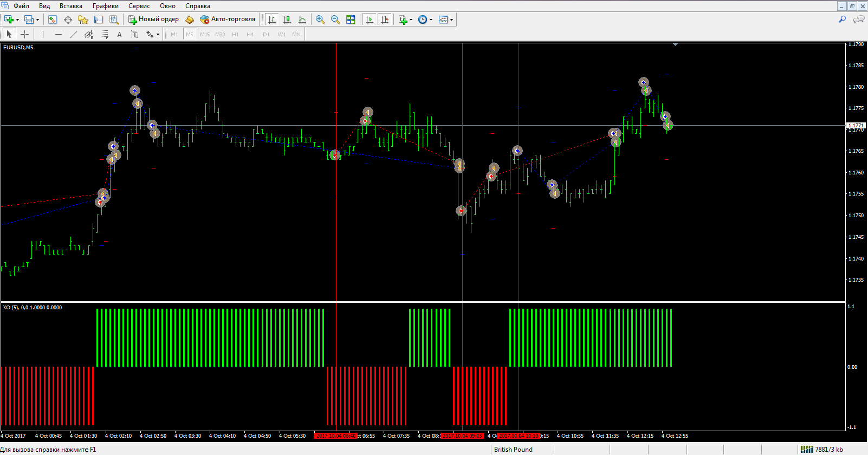
Task: Open the Сервис menu
Action: (x=139, y=6)
